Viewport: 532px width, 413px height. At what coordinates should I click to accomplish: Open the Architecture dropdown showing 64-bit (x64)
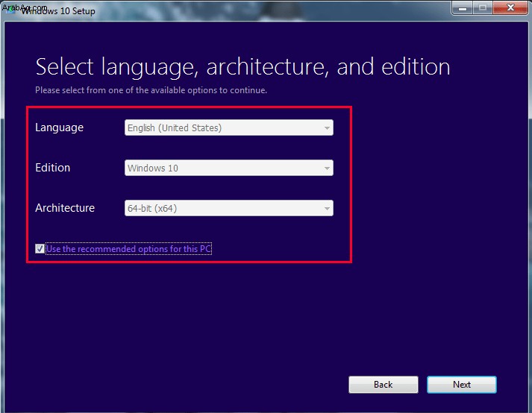point(228,208)
